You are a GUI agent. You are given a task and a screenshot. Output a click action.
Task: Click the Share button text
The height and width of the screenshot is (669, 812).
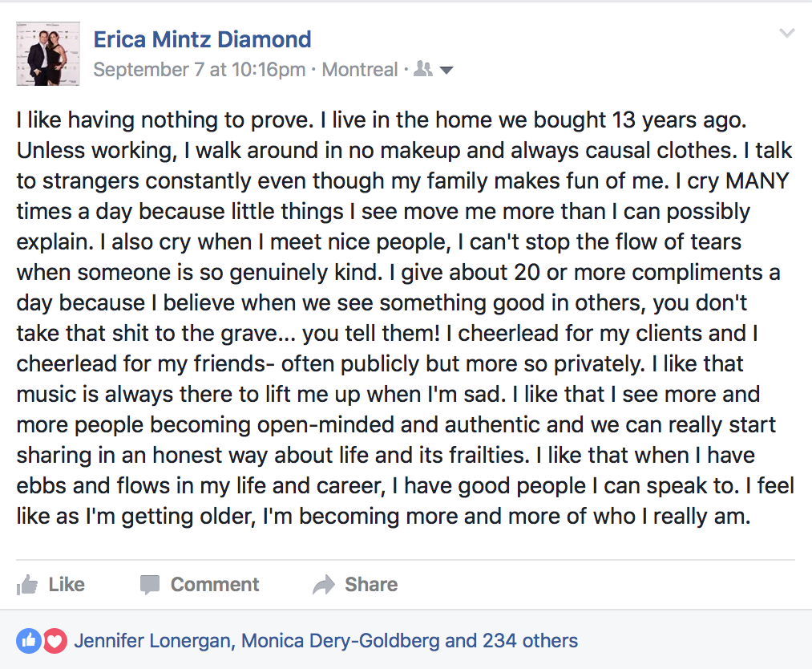pos(371,585)
